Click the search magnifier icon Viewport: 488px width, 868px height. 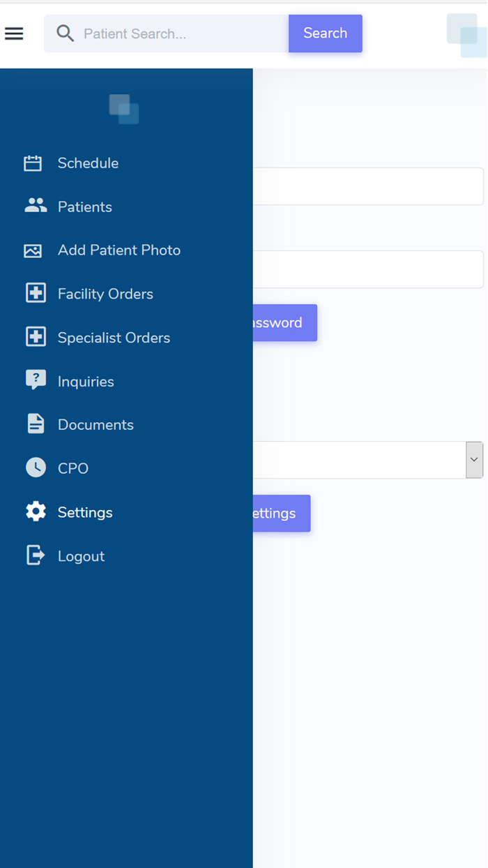[x=65, y=33]
